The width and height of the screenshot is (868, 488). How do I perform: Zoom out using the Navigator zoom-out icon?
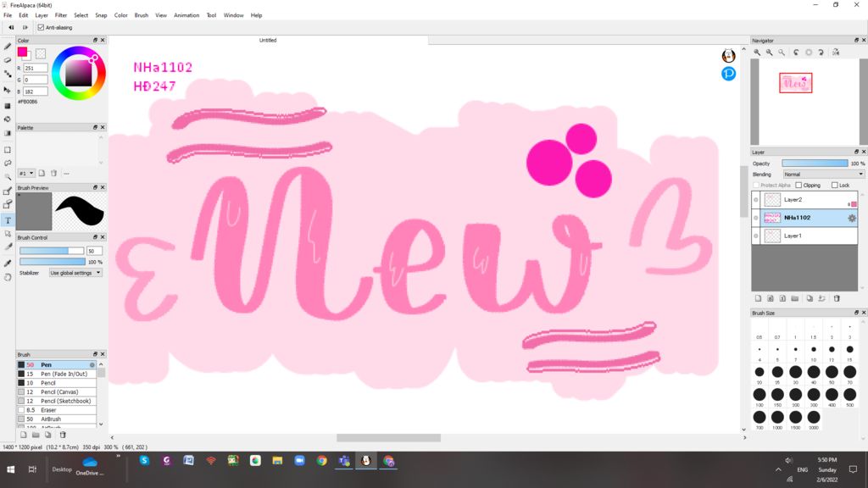tap(769, 52)
